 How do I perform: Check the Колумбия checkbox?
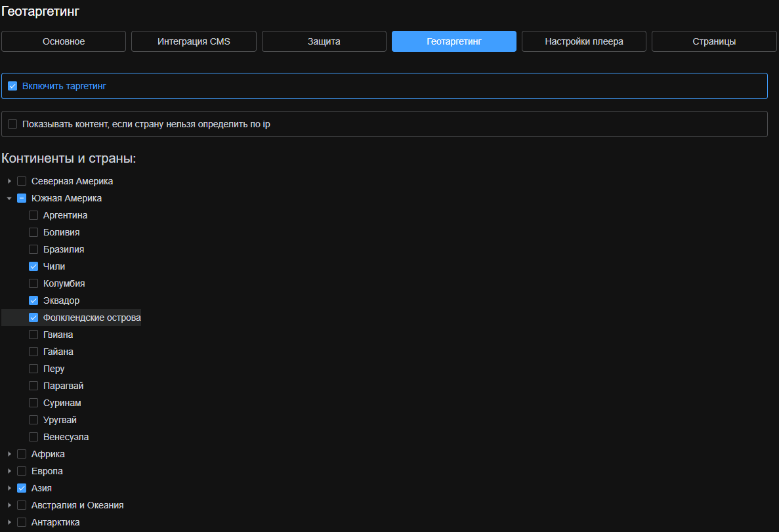(33, 283)
